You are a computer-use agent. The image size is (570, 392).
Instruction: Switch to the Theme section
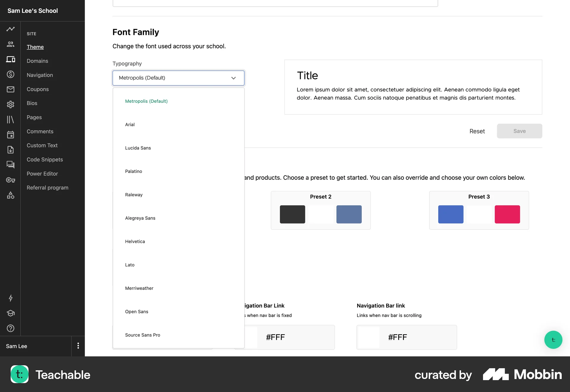[x=35, y=47]
